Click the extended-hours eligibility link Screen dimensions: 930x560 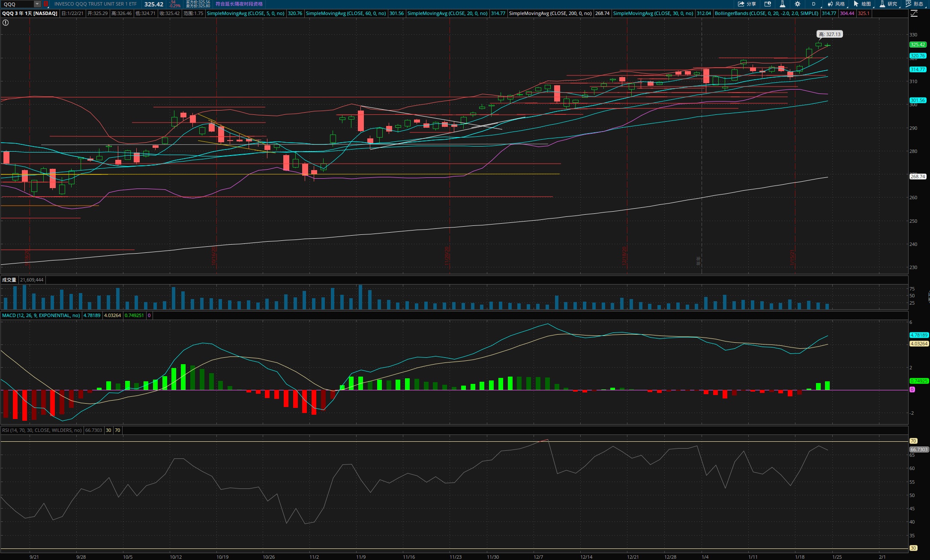(239, 4)
